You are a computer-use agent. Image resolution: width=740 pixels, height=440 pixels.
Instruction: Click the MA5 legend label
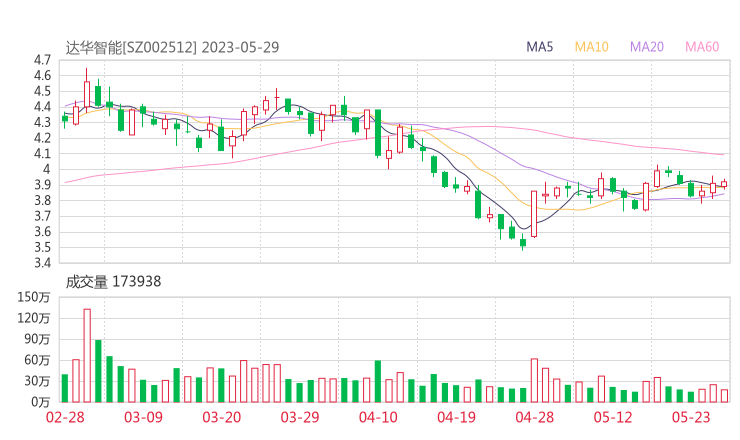539,47
